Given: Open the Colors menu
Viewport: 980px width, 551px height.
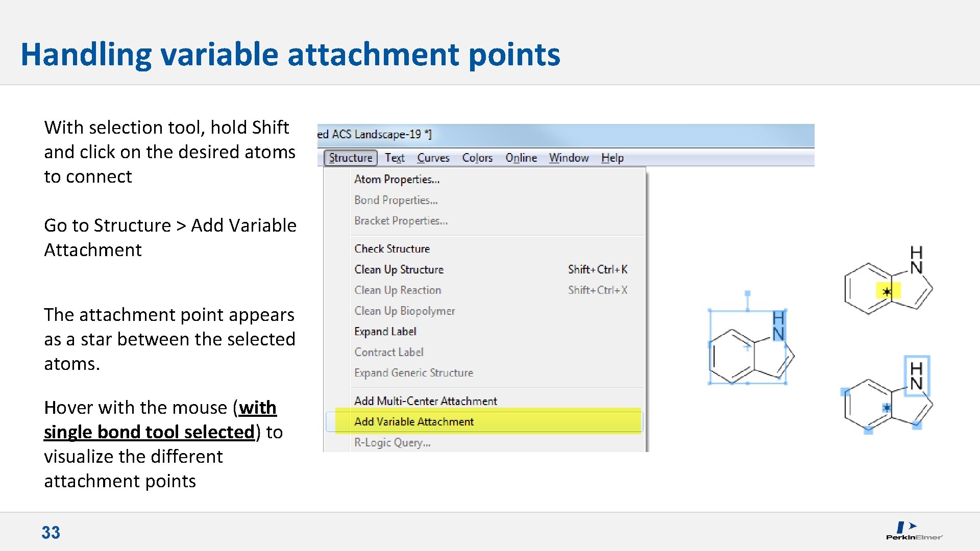Looking at the screenshot, I should click(477, 158).
